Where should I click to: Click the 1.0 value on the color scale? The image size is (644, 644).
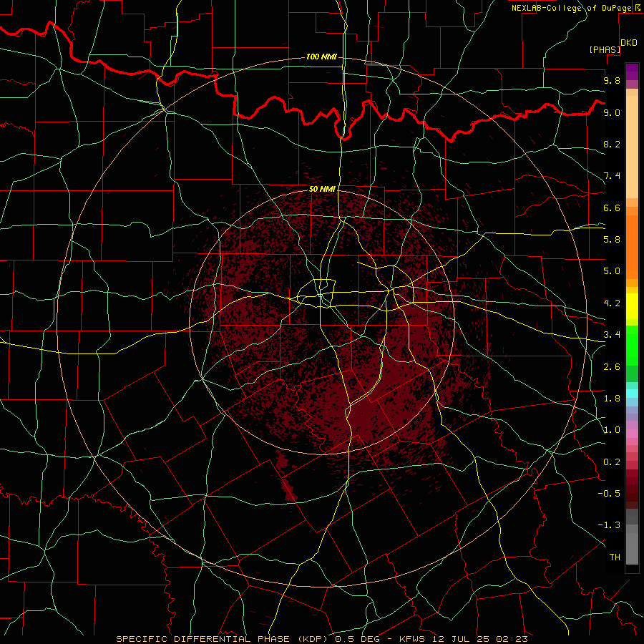[612, 430]
